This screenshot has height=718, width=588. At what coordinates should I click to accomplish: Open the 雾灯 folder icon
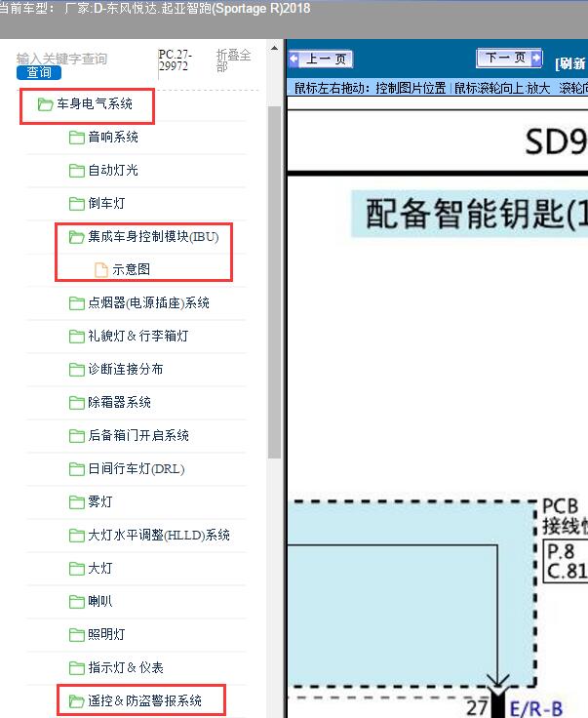(x=76, y=501)
